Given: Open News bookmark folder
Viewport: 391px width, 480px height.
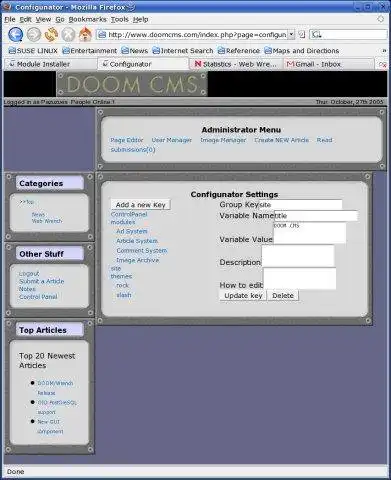Looking at the screenshot, I should click(135, 51).
